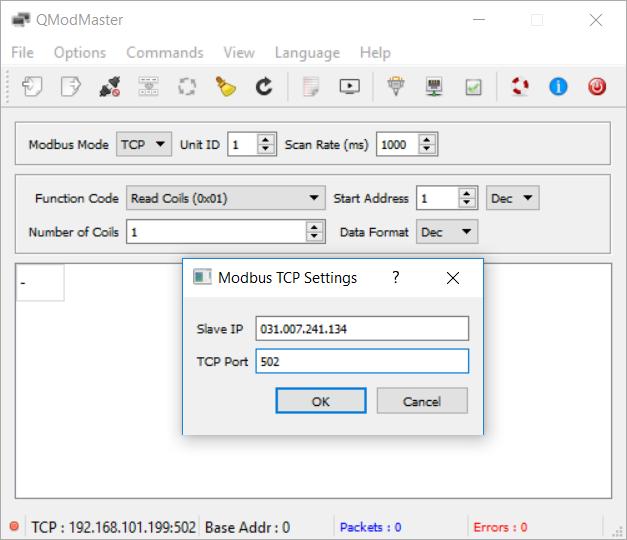Click the Base Addr : 0 status text
The image size is (627, 540).
(x=247, y=527)
